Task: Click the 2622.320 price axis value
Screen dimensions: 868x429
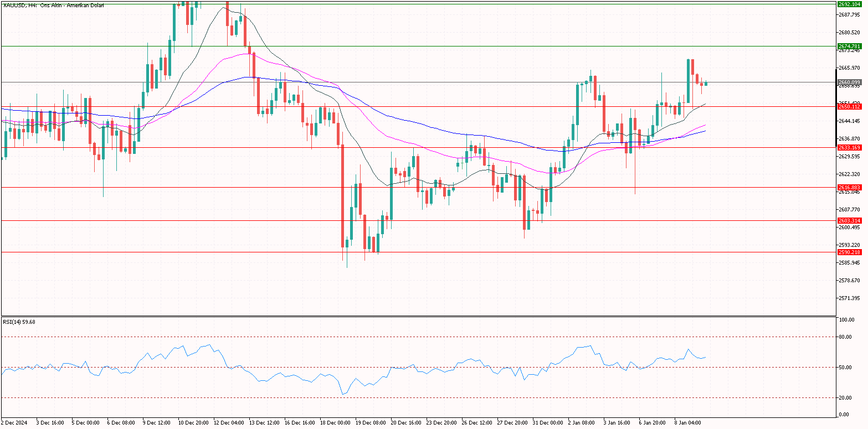Action: [x=849, y=174]
